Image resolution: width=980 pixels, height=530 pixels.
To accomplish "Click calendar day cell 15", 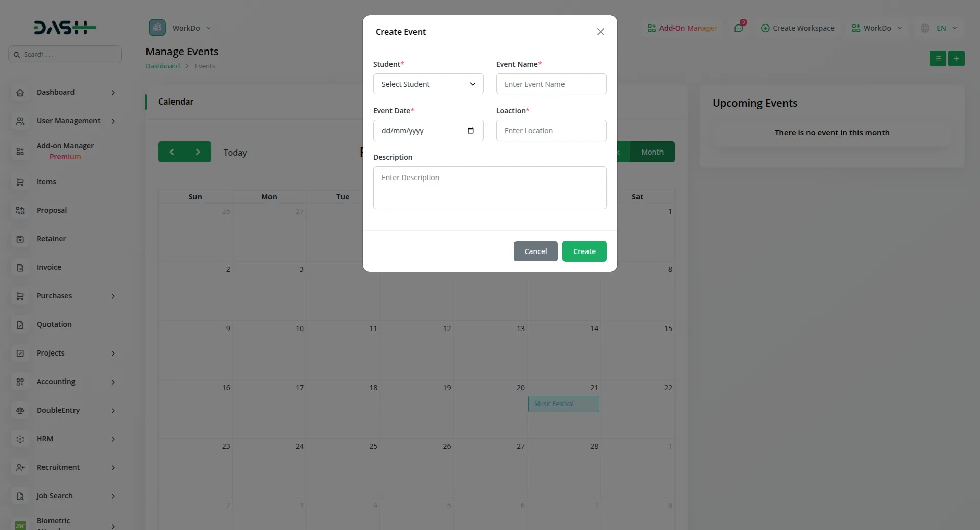I will pos(638,350).
